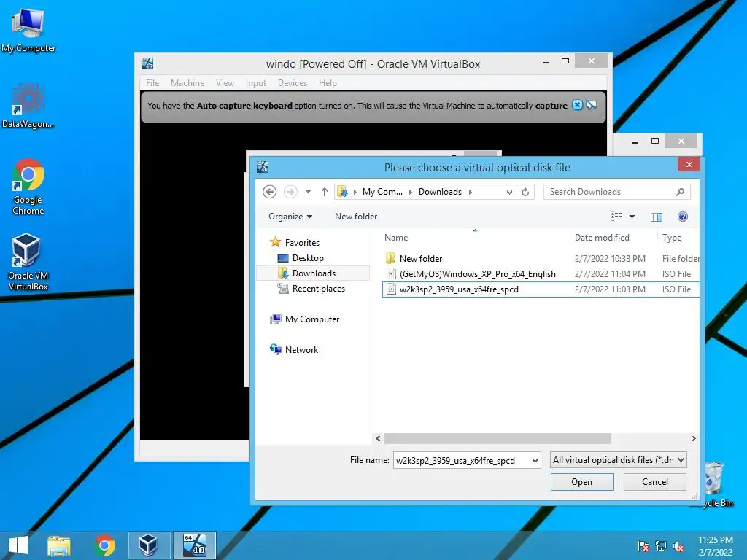The width and height of the screenshot is (747, 560).
Task: Show the preview pane
Action: [657, 217]
